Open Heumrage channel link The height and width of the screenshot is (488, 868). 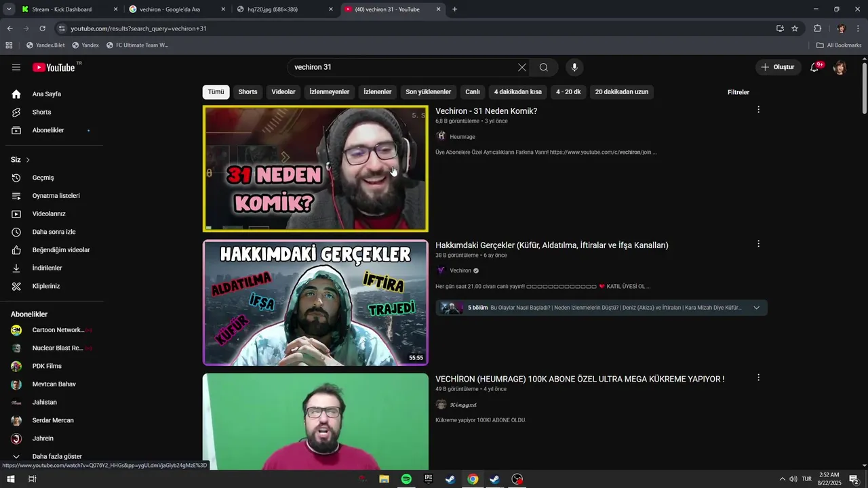[462, 137]
